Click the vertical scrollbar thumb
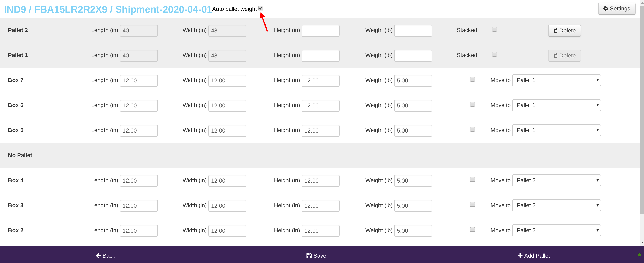Viewport: 644px width, 263px height. click(x=642, y=110)
